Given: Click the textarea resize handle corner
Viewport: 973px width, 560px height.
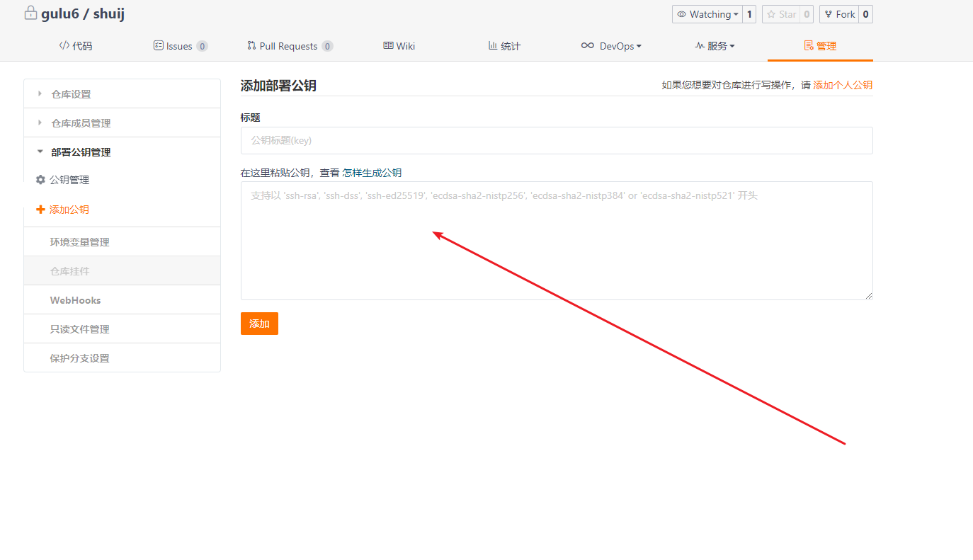Looking at the screenshot, I should point(868,295).
